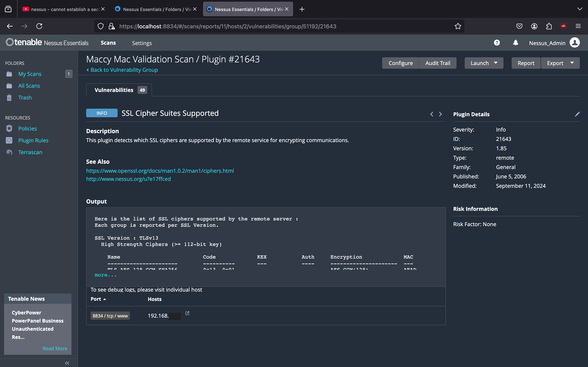The height and width of the screenshot is (367, 588).
Task: Open host link icon next to 192.168
Action: coord(187,313)
